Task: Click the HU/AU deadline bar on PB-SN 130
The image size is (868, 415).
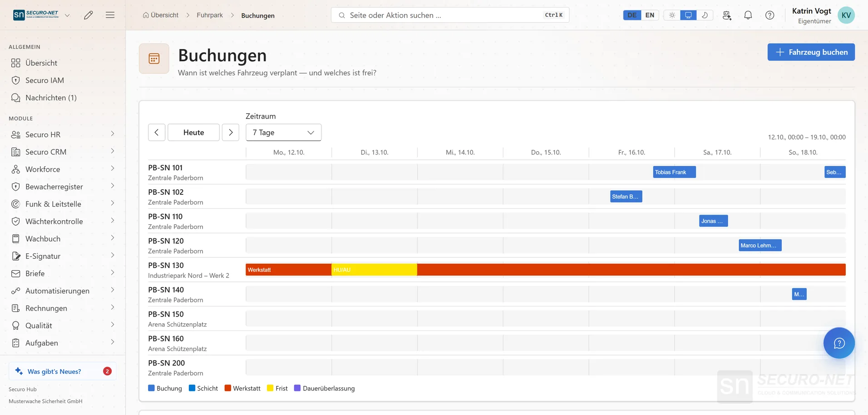Action: pyautogui.click(x=374, y=270)
